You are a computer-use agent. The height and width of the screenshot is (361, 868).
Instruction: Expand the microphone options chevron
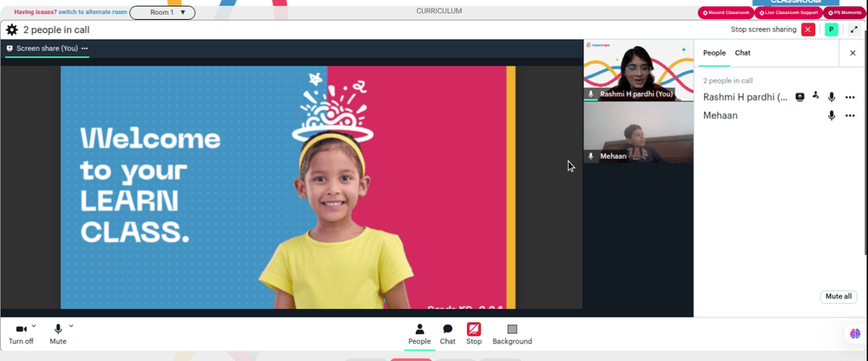71,325
